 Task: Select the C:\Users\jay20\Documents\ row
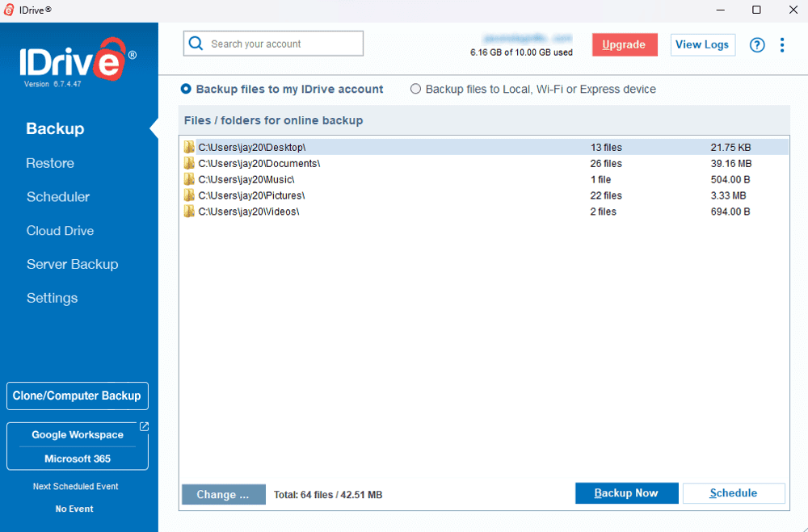point(486,163)
